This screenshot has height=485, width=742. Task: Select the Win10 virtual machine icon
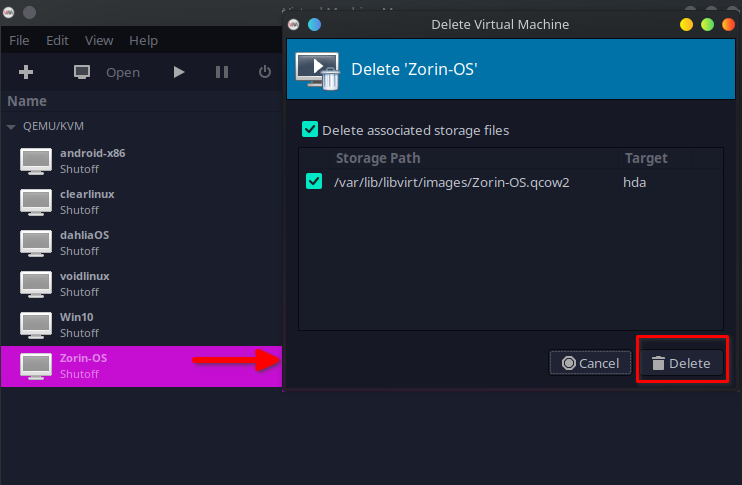click(36, 325)
